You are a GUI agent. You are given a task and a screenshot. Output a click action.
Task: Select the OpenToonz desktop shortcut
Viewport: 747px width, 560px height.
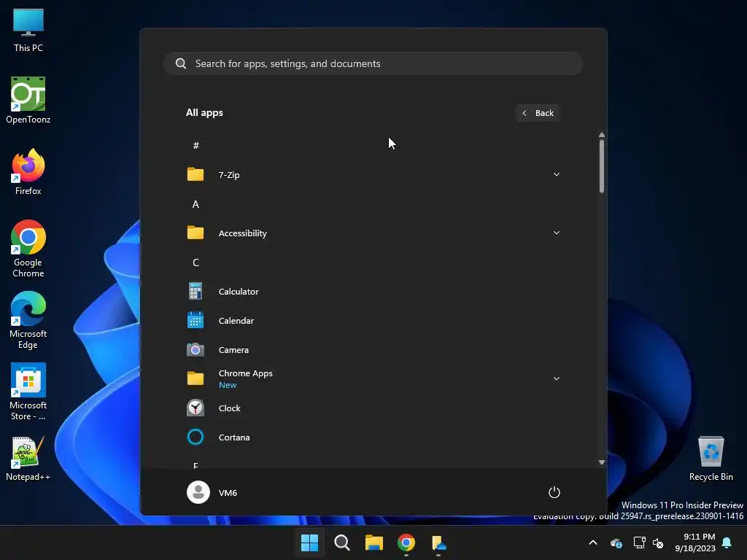28,101
